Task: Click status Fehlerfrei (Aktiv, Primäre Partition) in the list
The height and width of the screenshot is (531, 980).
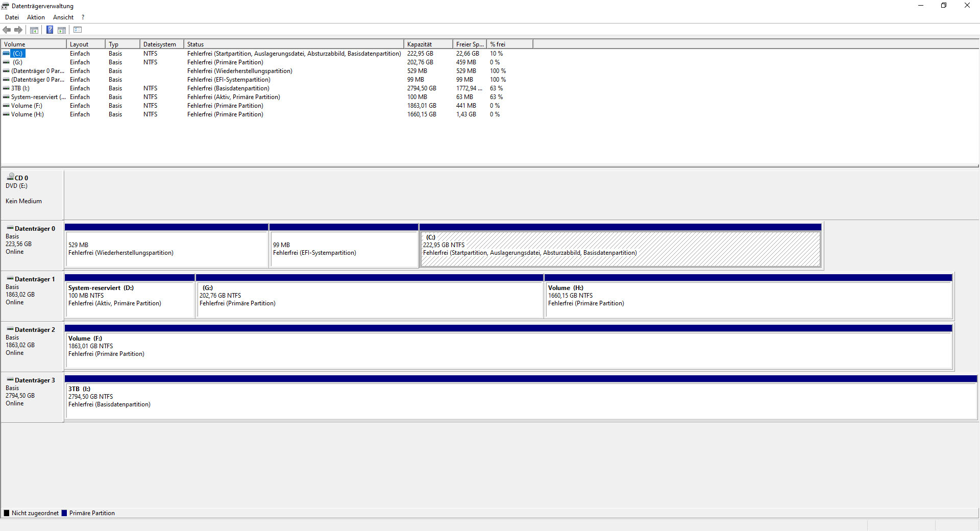Action: [234, 97]
